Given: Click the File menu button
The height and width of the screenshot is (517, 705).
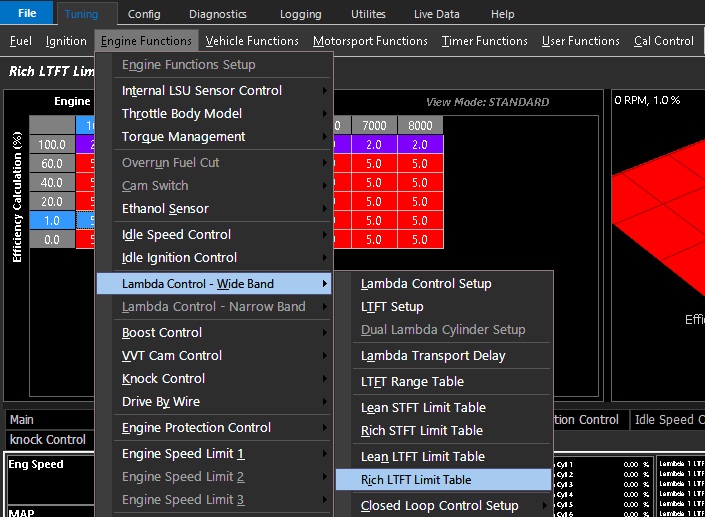Looking at the screenshot, I should click(27, 13).
